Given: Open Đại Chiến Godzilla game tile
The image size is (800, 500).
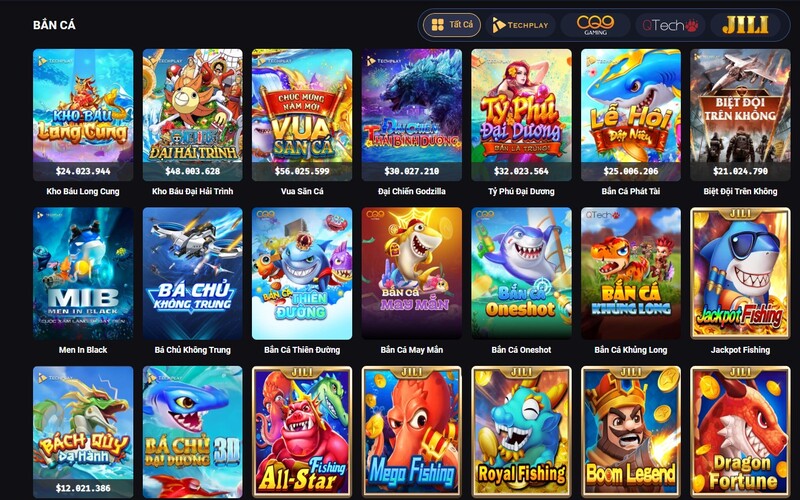Looking at the screenshot, I should 412,115.
